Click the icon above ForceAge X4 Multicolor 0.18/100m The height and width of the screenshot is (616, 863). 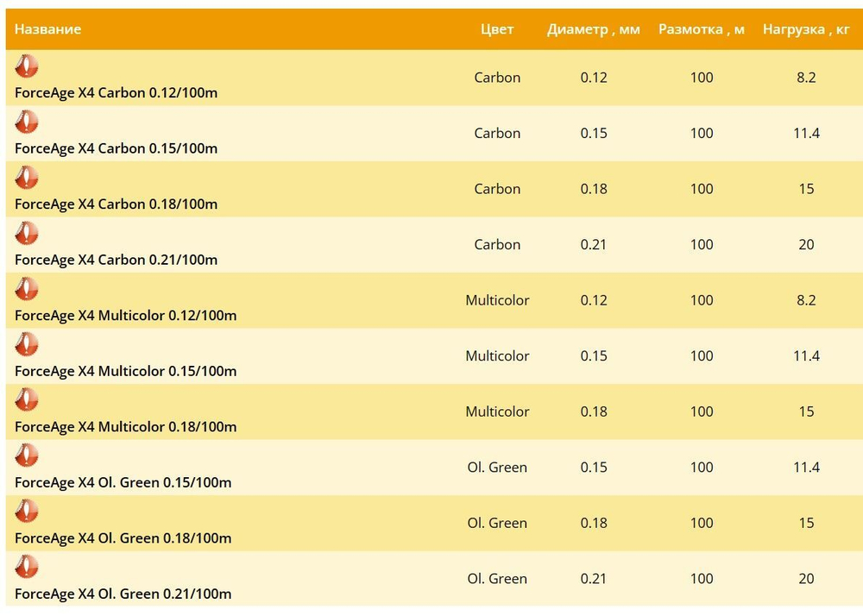(x=27, y=400)
